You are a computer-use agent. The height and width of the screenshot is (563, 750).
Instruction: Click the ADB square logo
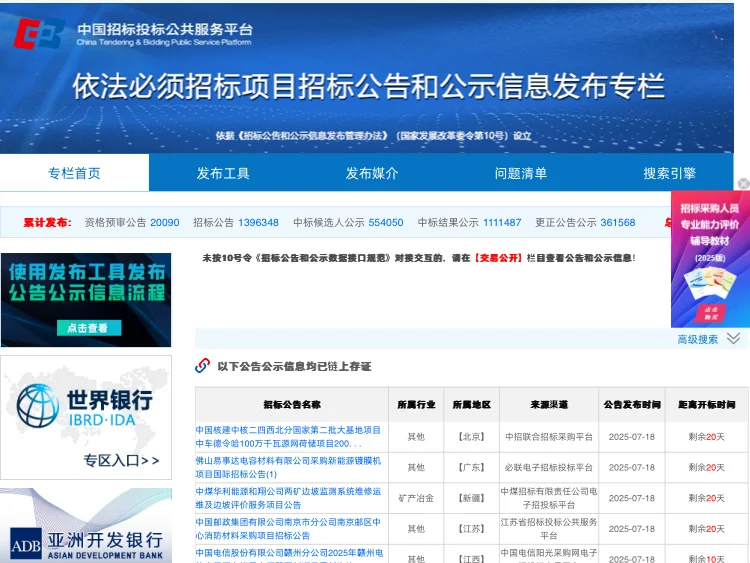26,544
